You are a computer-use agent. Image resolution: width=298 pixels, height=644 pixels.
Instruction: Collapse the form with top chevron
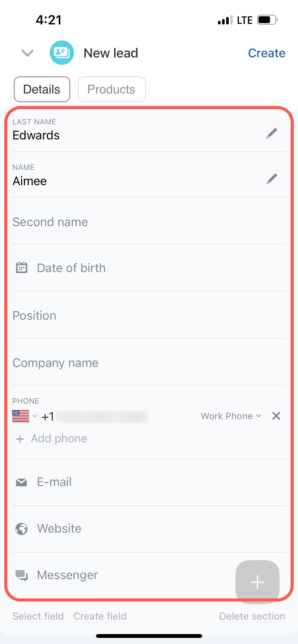(x=27, y=53)
